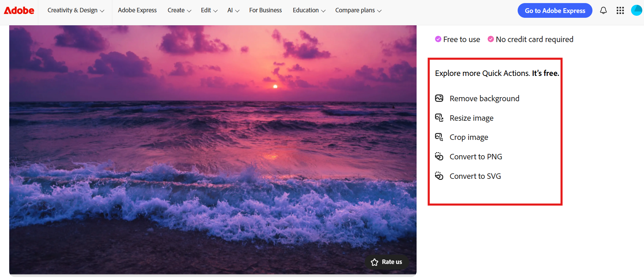Expand the Create menu

pos(179,11)
